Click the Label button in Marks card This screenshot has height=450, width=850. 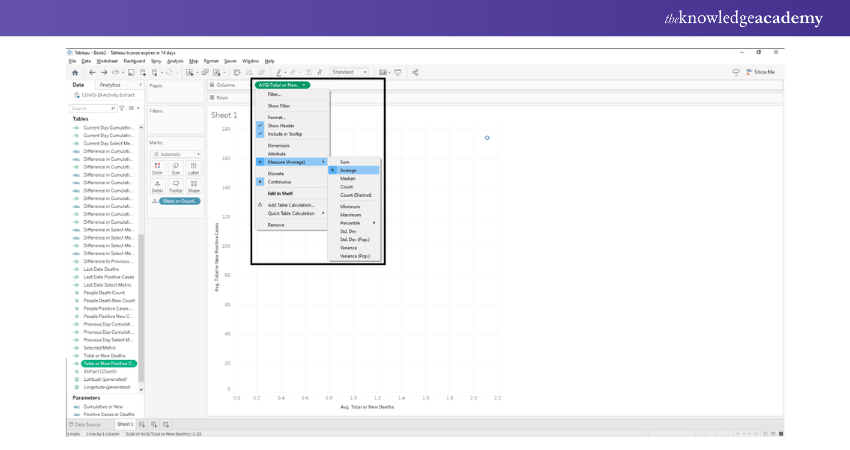pyautogui.click(x=193, y=169)
